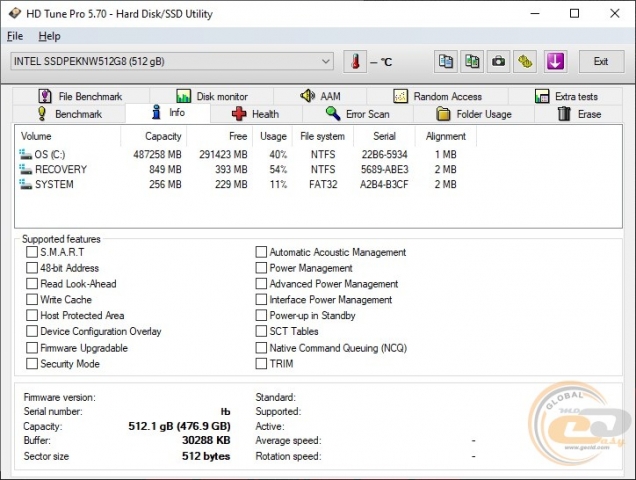
Task: Sort by the Alignment column header
Action: click(x=445, y=136)
